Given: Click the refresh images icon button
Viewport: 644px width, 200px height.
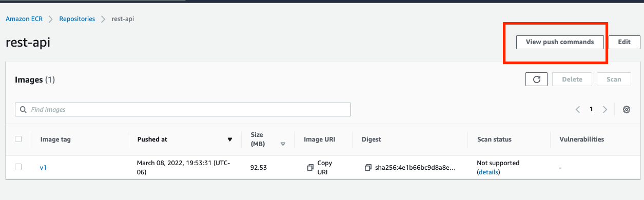Looking at the screenshot, I should click(537, 79).
